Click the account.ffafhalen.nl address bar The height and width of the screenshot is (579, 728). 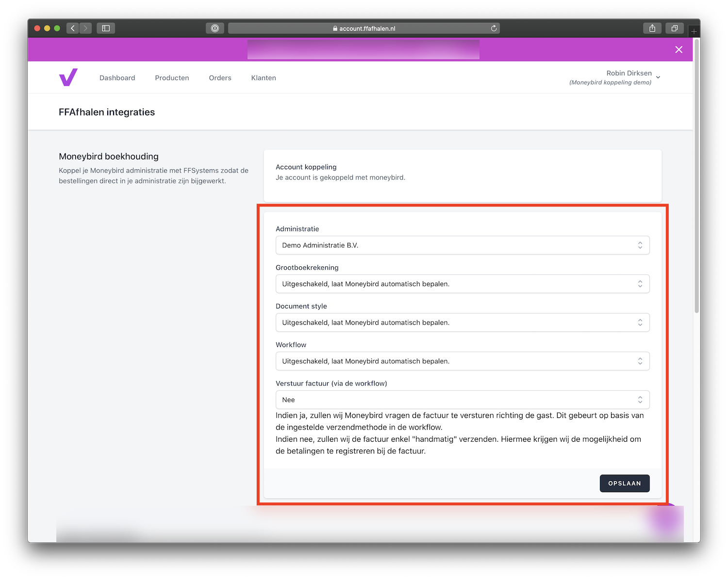click(x=364, y=28)
